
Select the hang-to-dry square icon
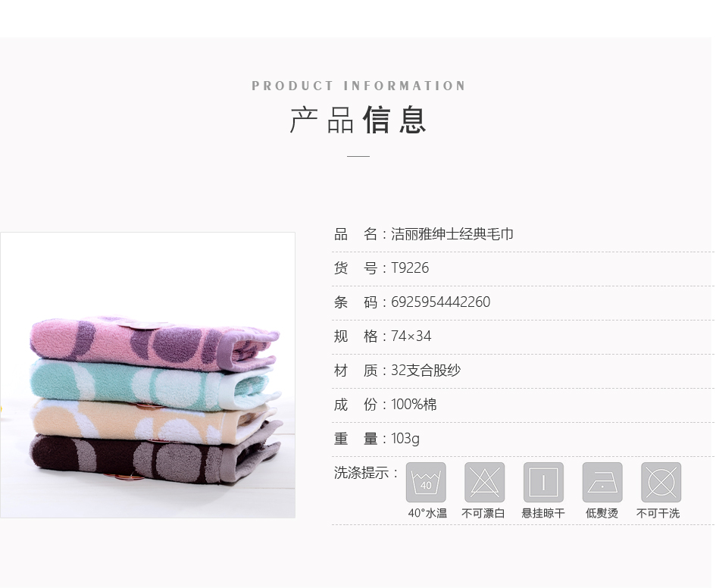(543, 482)
